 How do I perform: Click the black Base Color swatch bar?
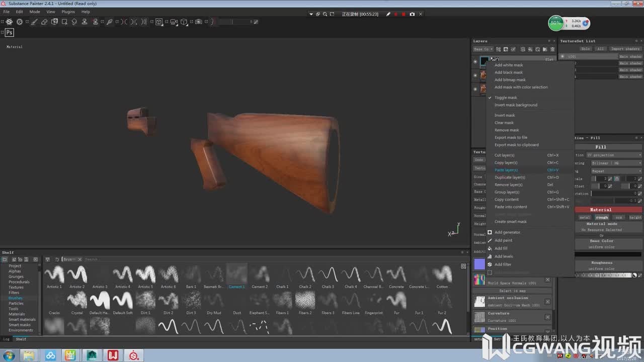[x=609, y=254]
